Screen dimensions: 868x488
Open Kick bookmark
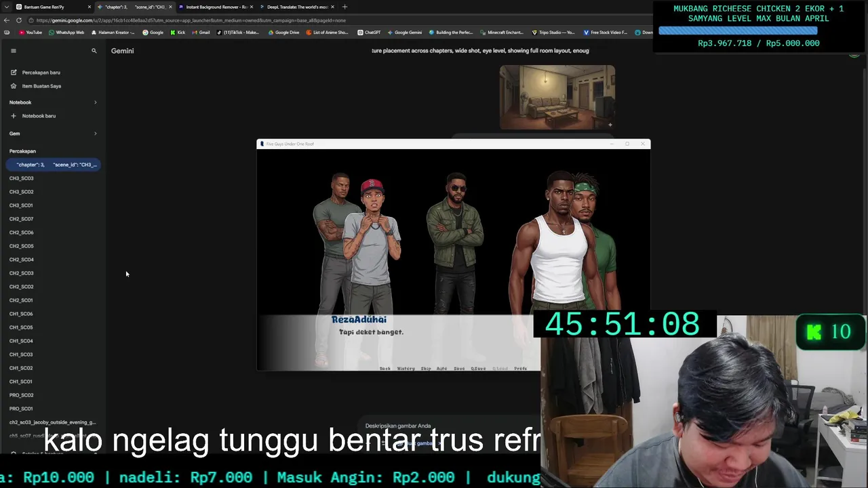(x=178, y=33)
